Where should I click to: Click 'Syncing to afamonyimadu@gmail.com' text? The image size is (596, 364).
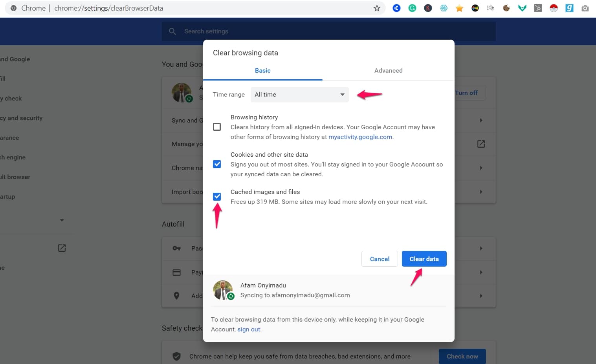(x=295, y=295)
